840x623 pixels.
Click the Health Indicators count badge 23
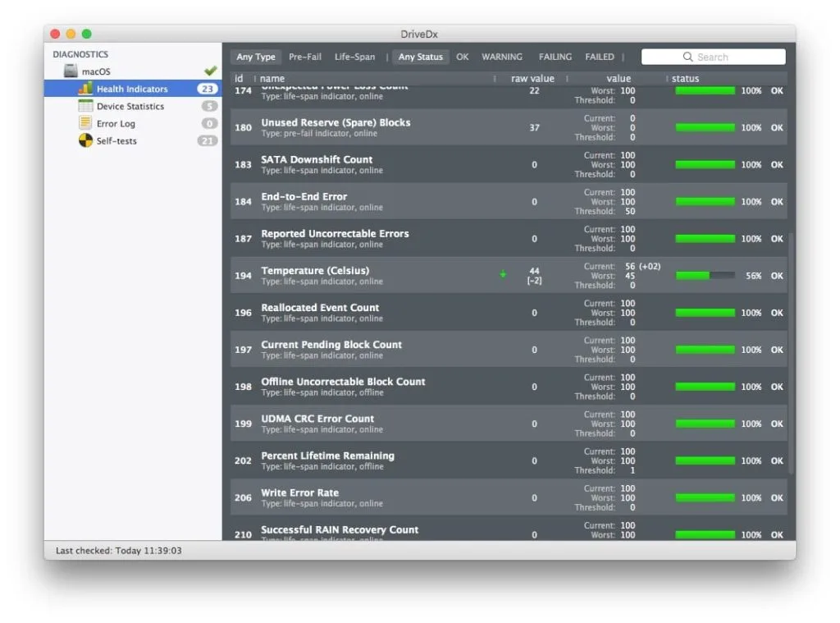point(207,89)
